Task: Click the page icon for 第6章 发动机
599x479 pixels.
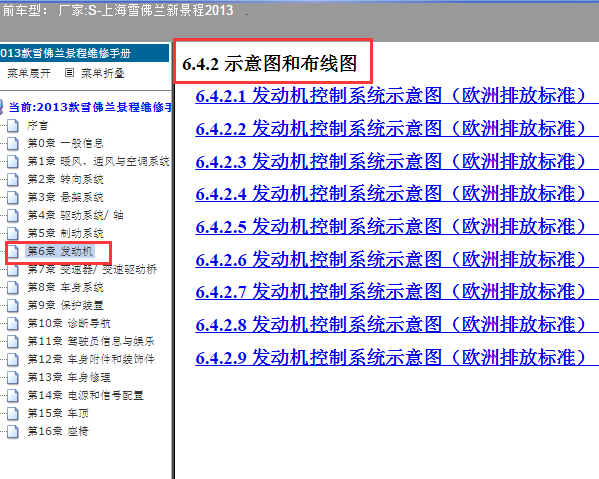Action: coord(13,251)
